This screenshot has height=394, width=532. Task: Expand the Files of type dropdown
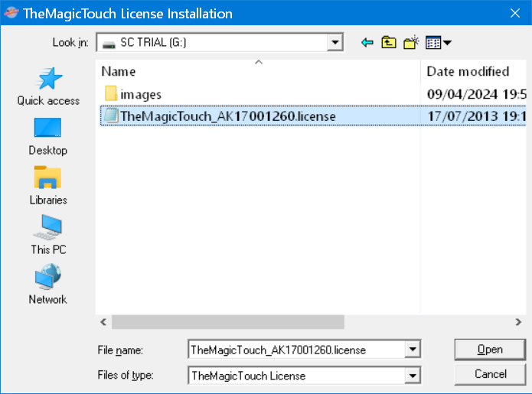tap(413, 376)
